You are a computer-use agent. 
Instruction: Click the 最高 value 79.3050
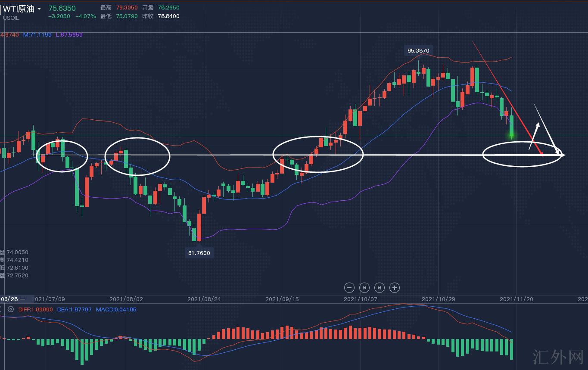click(x=127, y=8)
